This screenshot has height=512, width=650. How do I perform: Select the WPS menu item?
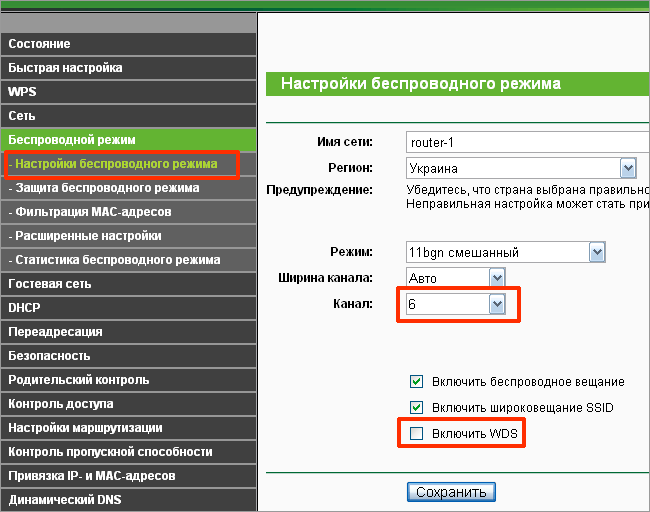tap(128, 92)
